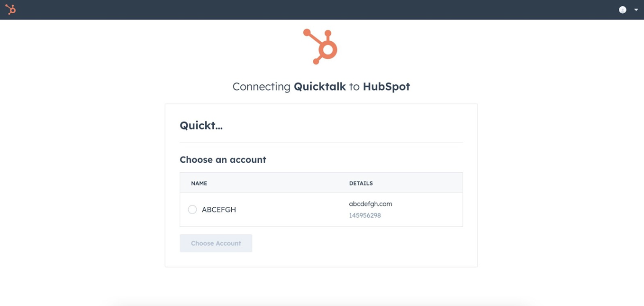Click the NAME column header
The width and height of the screenshot is (644, 306).
pyautogui.click(x=199, y=183)
